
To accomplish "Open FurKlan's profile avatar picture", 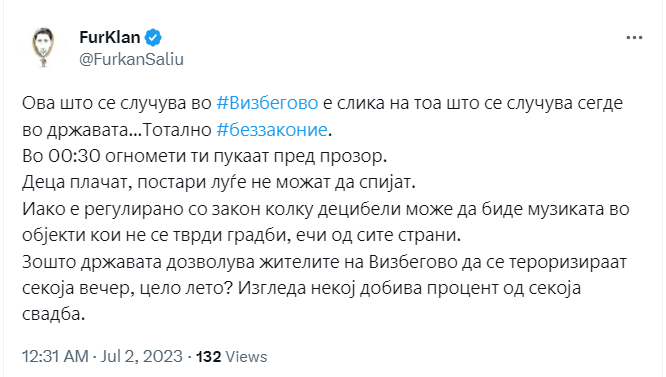I will pyautogui.click(x=43, y=47).
